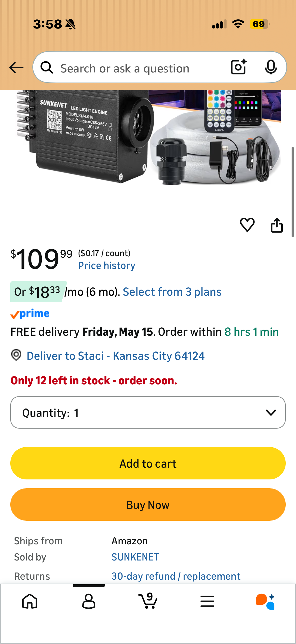Screen dimensions: 296x644
Task: Add item to wishlist with heart icon
Action: (247, 225)
